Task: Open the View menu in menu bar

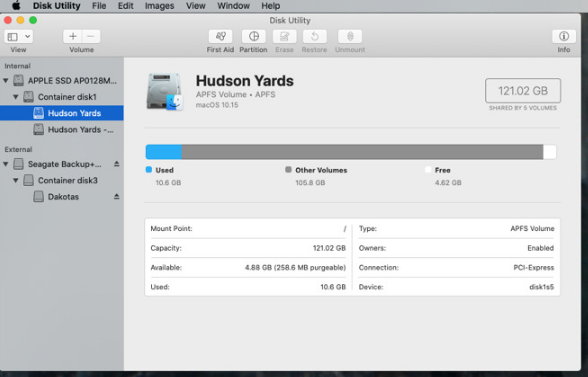Action: 196,6
